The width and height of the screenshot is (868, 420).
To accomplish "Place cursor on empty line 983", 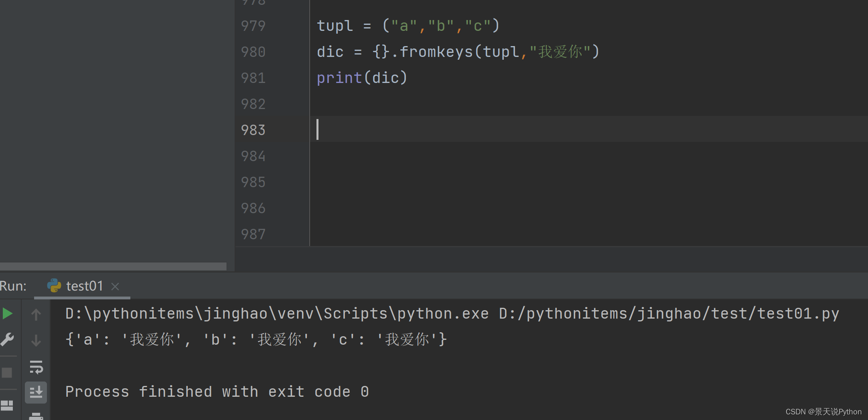I will [x=589, y=129].
